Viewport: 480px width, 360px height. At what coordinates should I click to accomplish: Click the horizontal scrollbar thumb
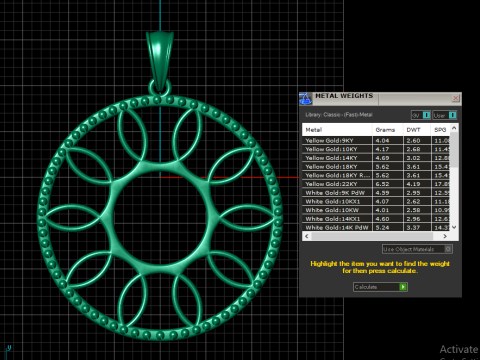tap(372, 236)
